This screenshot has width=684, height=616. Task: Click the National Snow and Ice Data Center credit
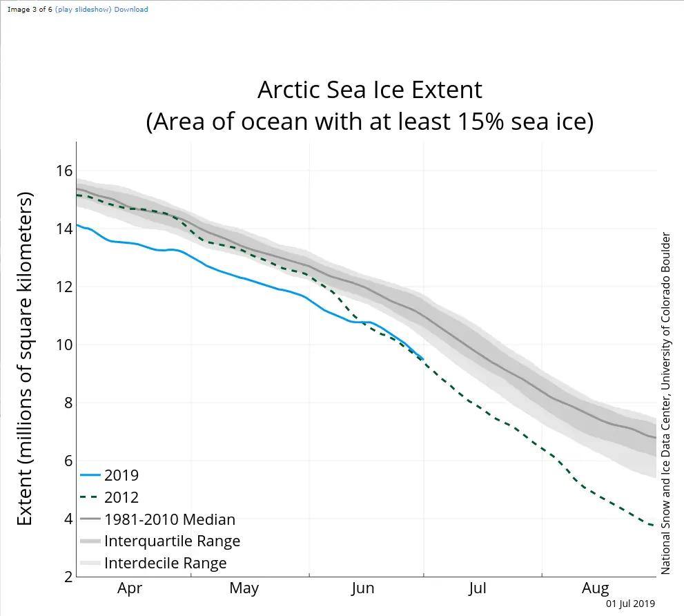(x=666, y=403)
